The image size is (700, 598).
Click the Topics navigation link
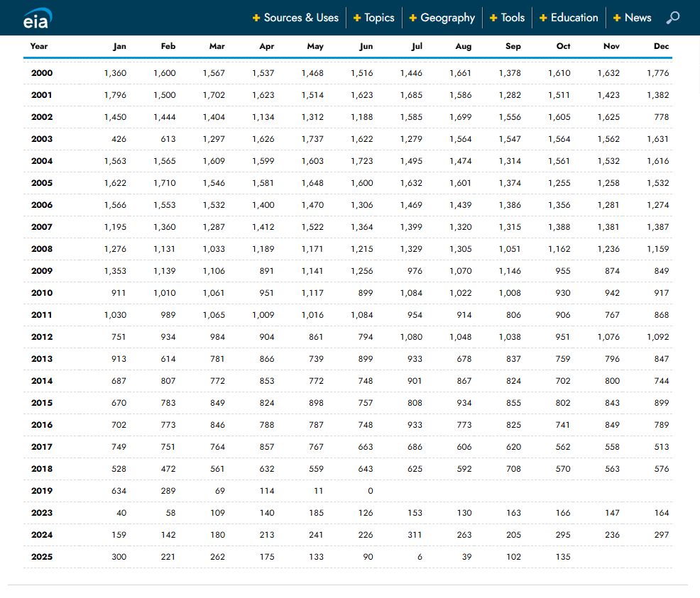[x=379, y=18]
